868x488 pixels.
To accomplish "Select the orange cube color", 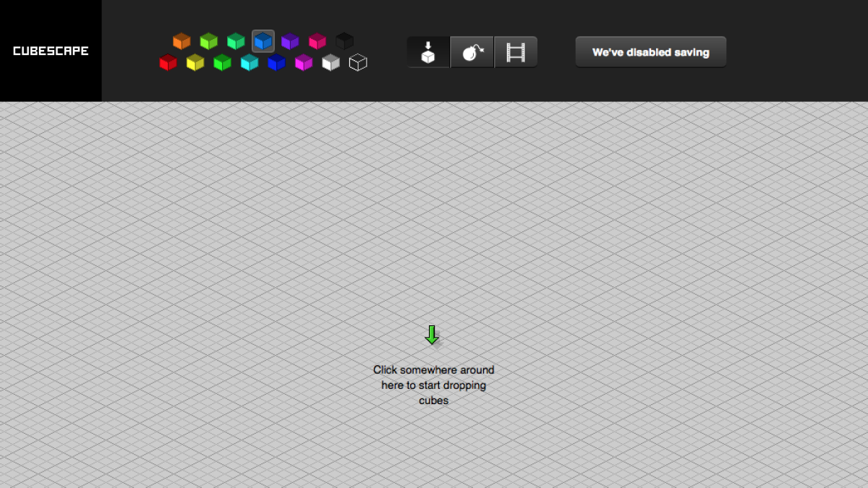I will (x=182, y=40).
